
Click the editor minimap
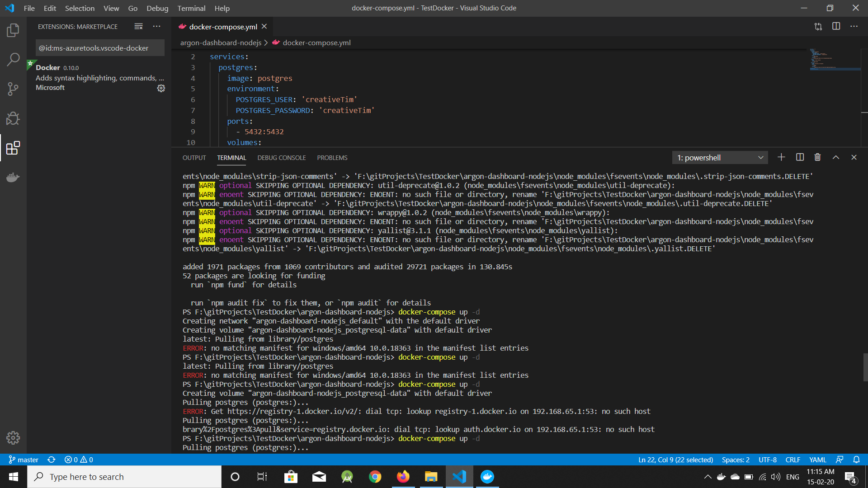(x=835, y=59)
